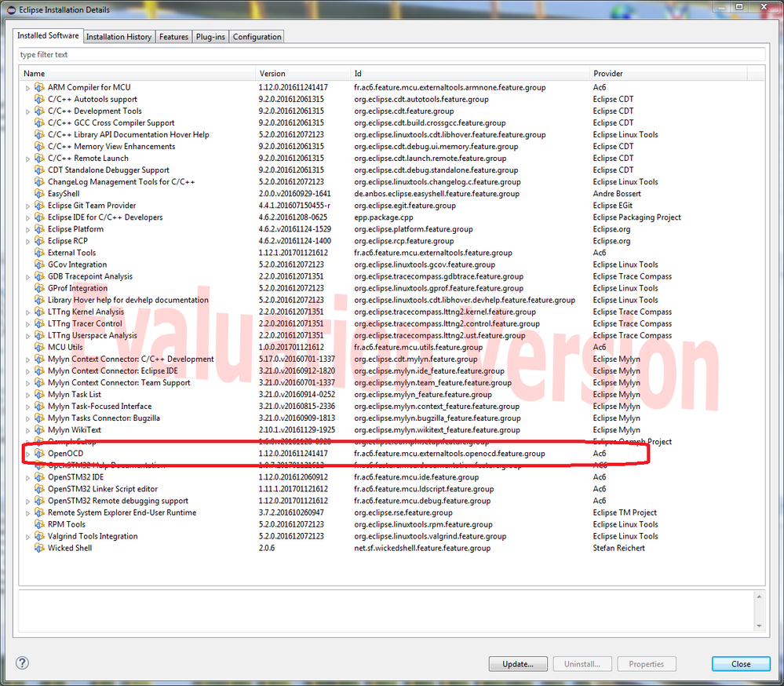Click the Wicked Shell feature icon
The height and width of the screenshot is (686, 784).
[x=39, y=548]
